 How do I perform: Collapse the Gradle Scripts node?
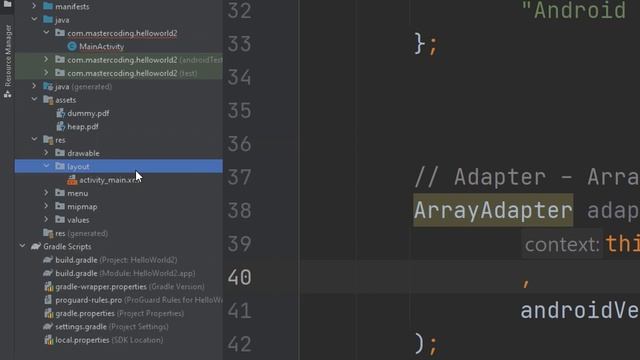[22, 246]
